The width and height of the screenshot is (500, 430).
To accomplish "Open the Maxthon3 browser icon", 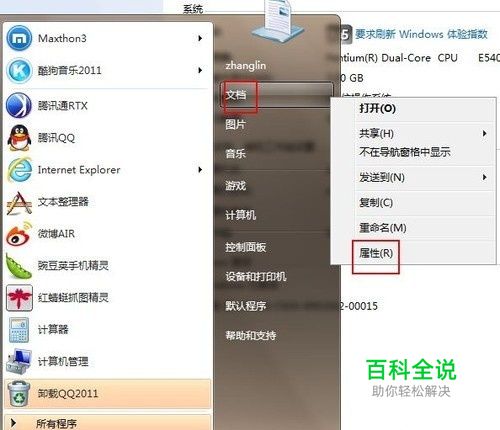I will point(19,38).
